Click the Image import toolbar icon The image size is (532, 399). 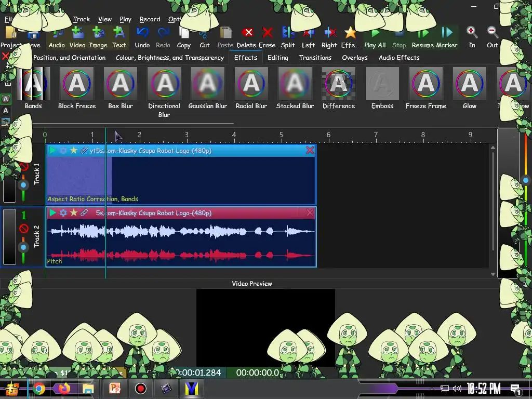point(98,37)
